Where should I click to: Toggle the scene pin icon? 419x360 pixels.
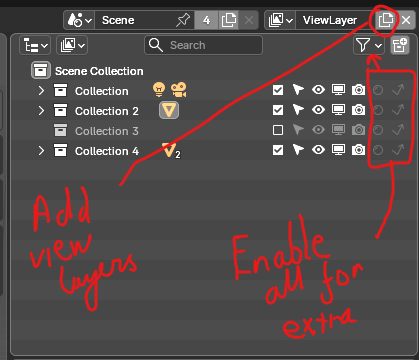183,20
